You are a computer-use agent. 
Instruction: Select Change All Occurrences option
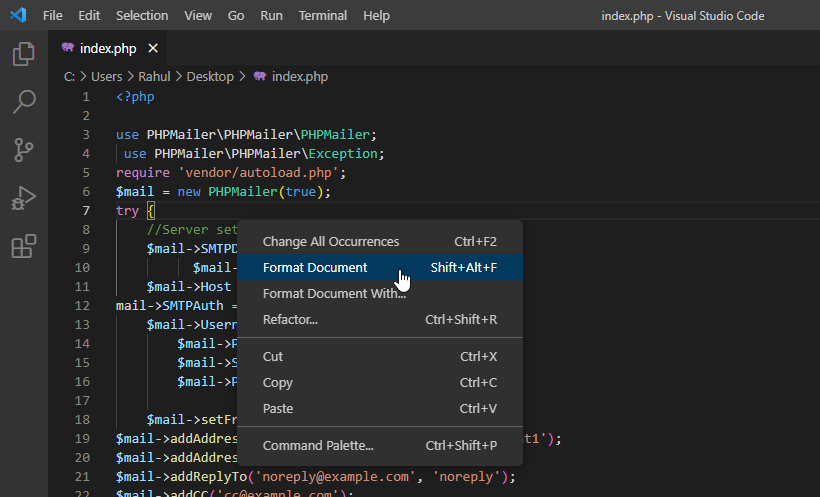(330, 241)
